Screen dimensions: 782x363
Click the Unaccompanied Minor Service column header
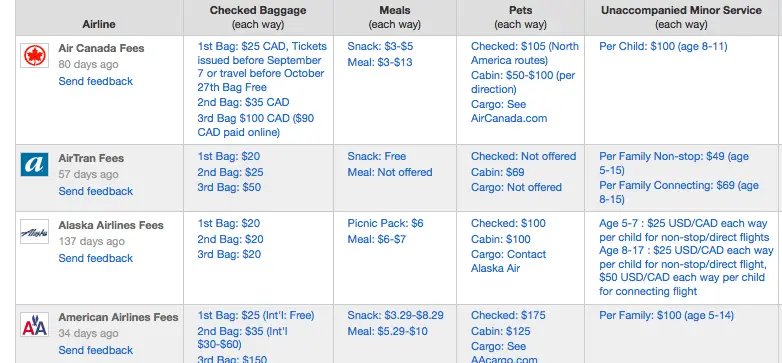[x=681, y=17]
